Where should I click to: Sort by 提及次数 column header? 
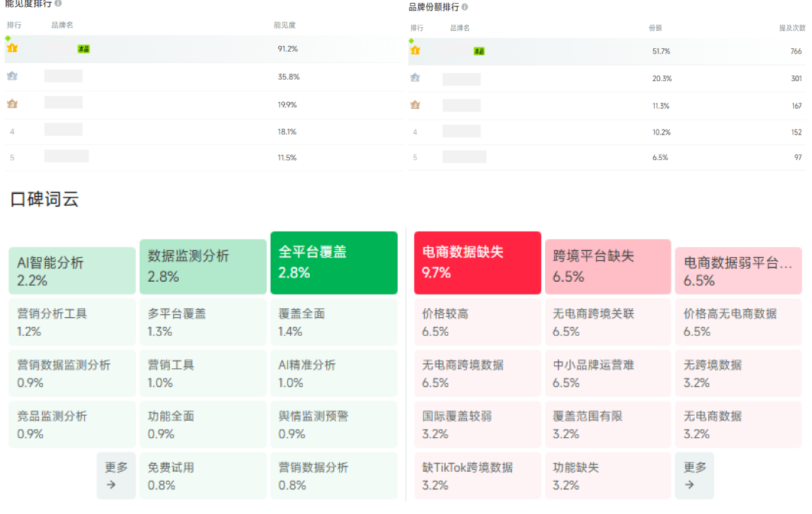[790, 28]
